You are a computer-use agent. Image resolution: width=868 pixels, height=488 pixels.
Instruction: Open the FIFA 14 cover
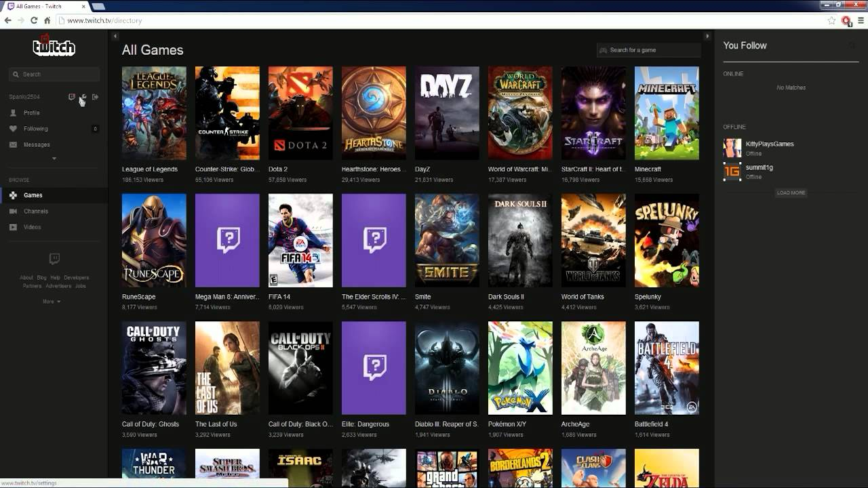(300, 241)
